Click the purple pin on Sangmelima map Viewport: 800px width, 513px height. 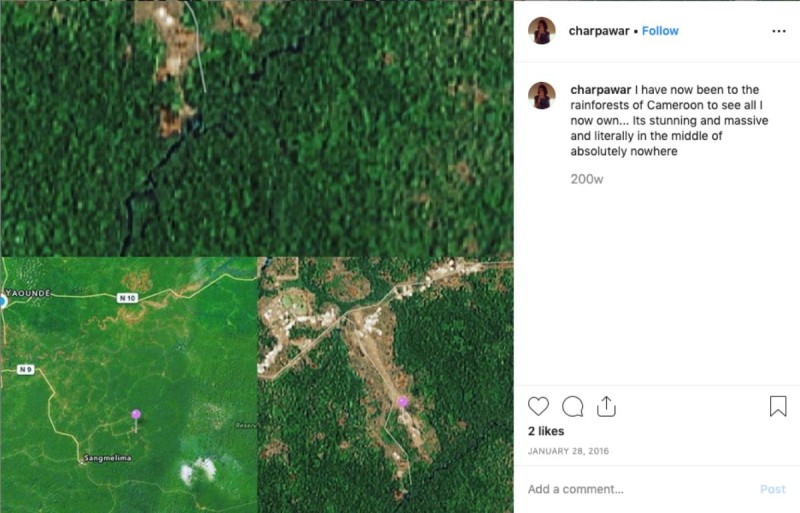click(136, 414)
